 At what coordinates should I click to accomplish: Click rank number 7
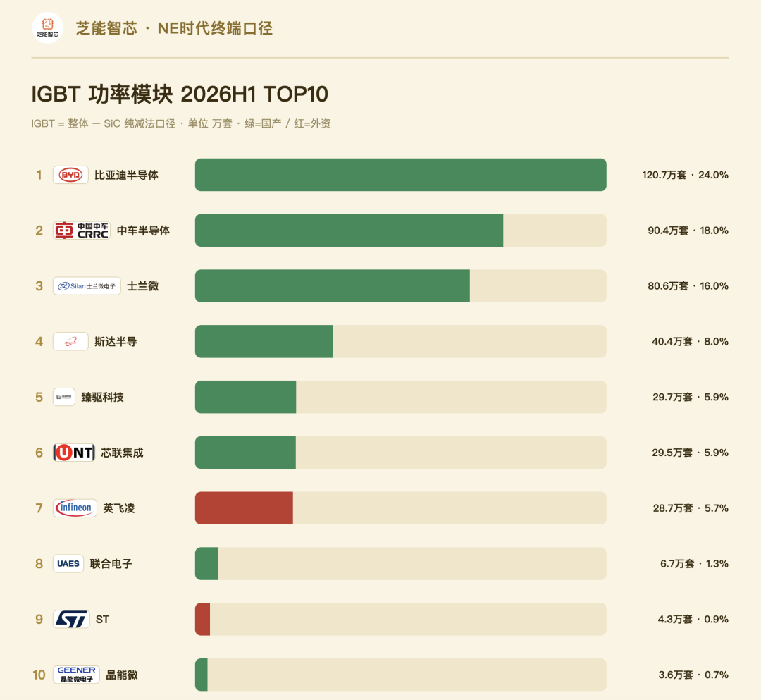point(39,508)
